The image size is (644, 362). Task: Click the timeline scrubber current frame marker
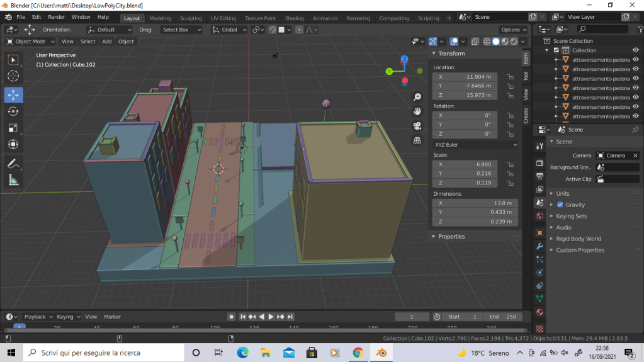[x=20, y=327]
